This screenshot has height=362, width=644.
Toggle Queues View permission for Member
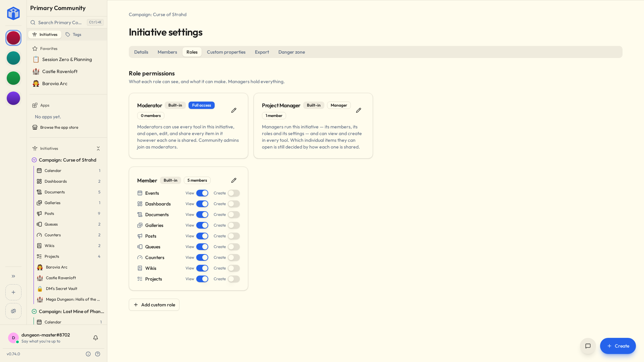tap(202, 247)
